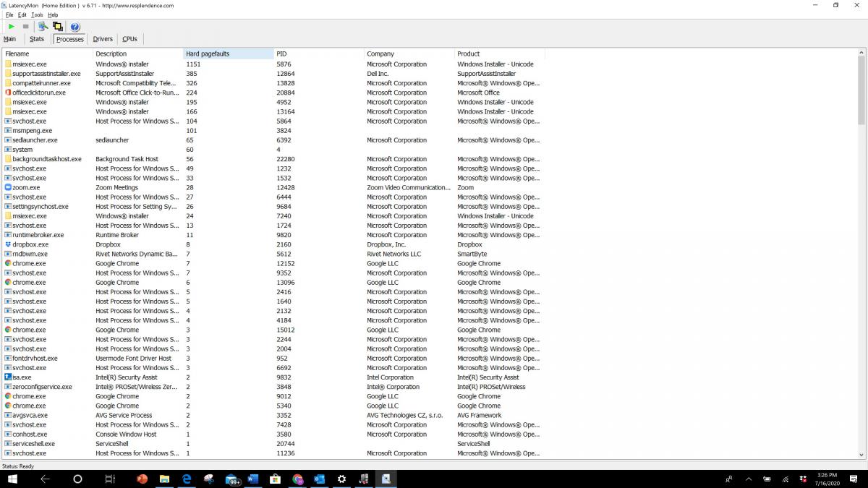868x488 pixels.
Task: Click the scrollbar up arrow
Action: click(861, 53)
